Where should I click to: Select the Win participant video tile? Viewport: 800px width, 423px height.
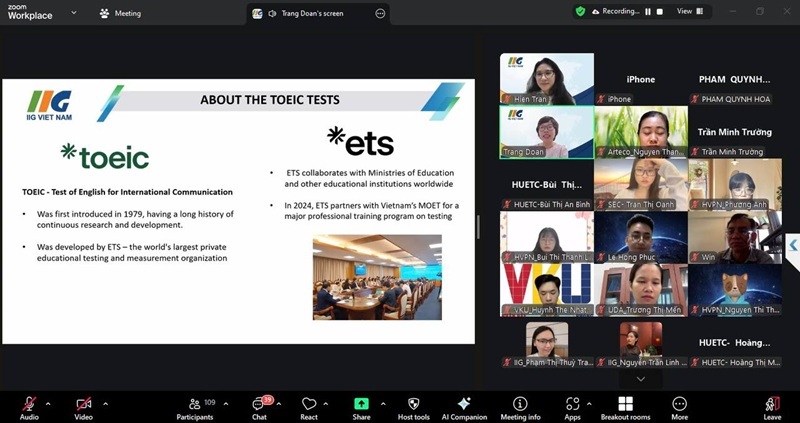pos(735,237)
